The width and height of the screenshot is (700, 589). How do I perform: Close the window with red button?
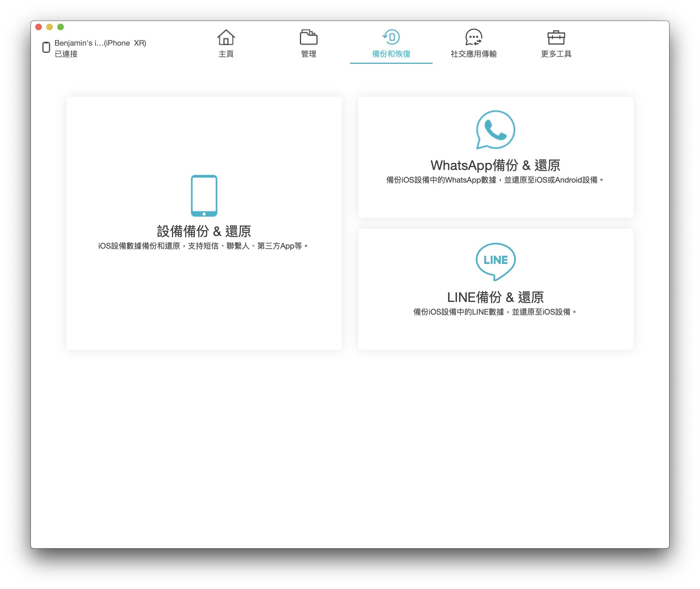pyautogui.click(x=39, y=27)
